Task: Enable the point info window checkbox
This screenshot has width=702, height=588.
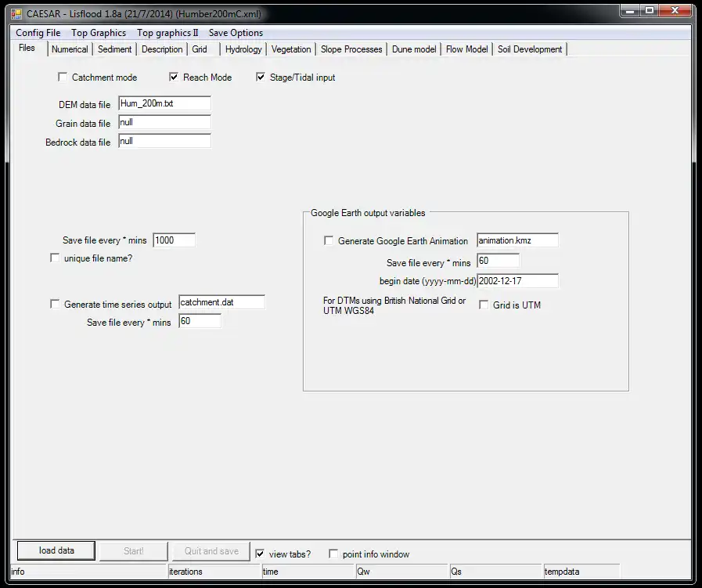Action: click(333, 554)
